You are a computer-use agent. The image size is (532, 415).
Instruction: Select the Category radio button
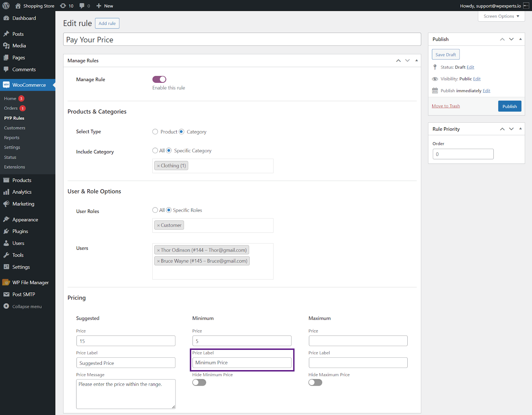[x=181, y=132]
